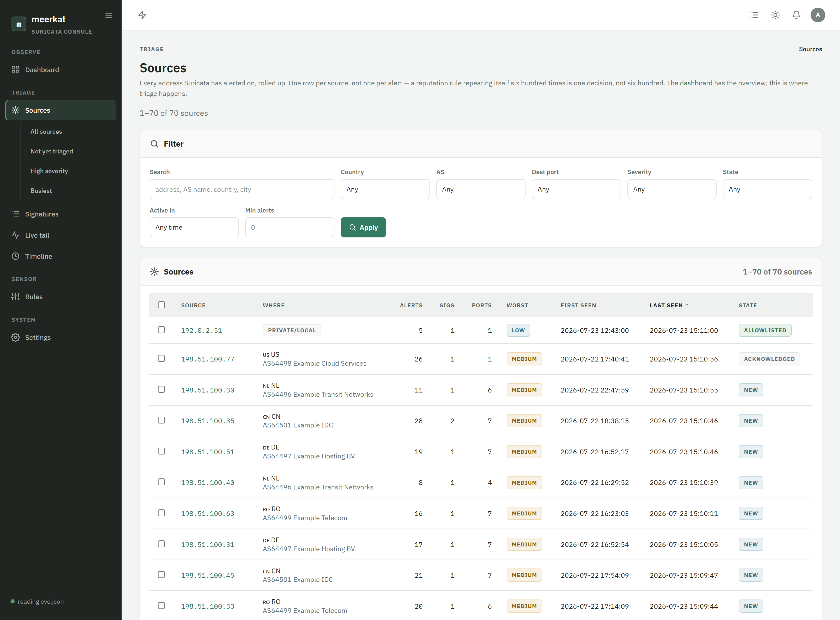Open the AS dropdown
The image size is (840, 620).
click(x=481, y=189)
